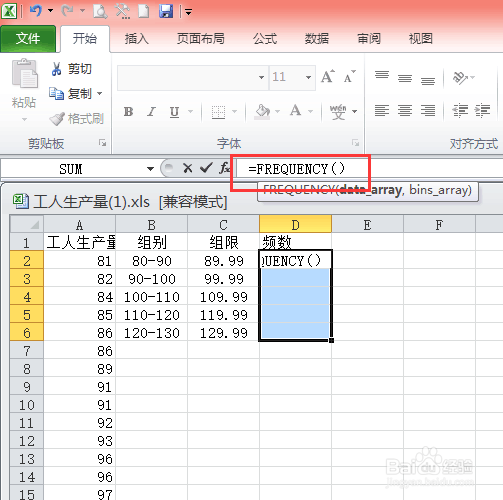Toggle Align Text Left

coord(382,110)
